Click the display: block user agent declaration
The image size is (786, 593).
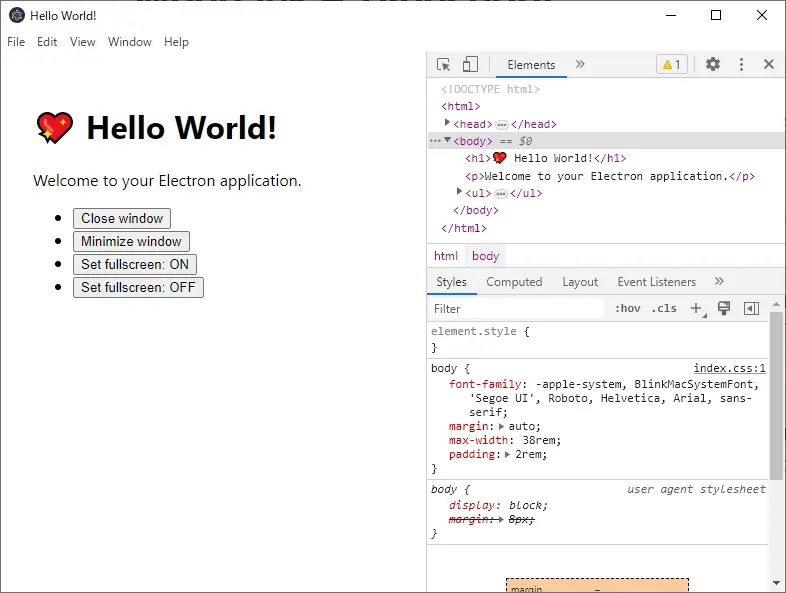point(498,505)
